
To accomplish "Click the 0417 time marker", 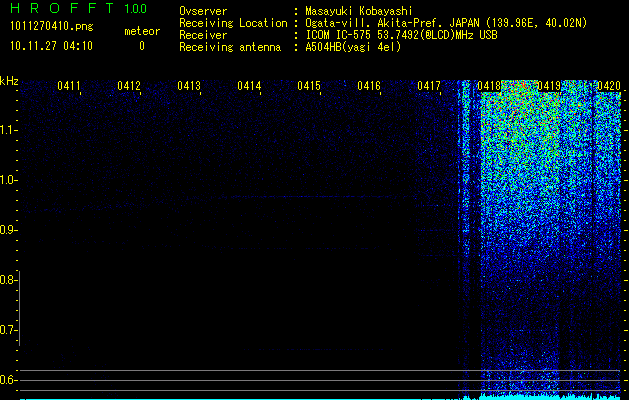I will 429,85.
